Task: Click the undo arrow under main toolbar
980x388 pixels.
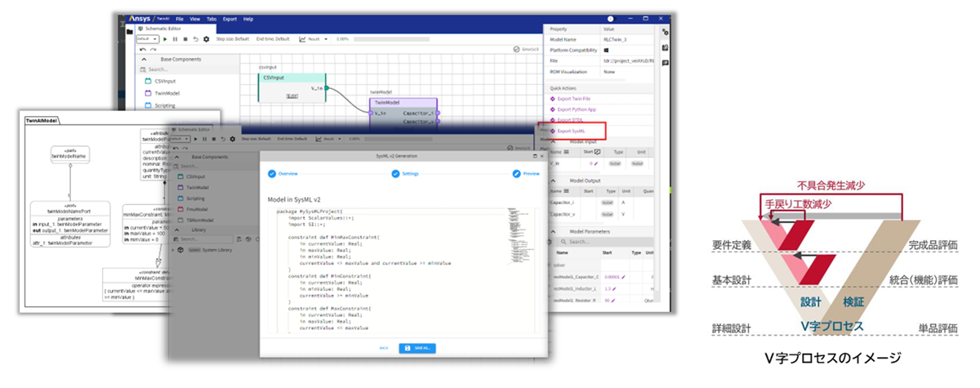Action: (x=143, y=49)
